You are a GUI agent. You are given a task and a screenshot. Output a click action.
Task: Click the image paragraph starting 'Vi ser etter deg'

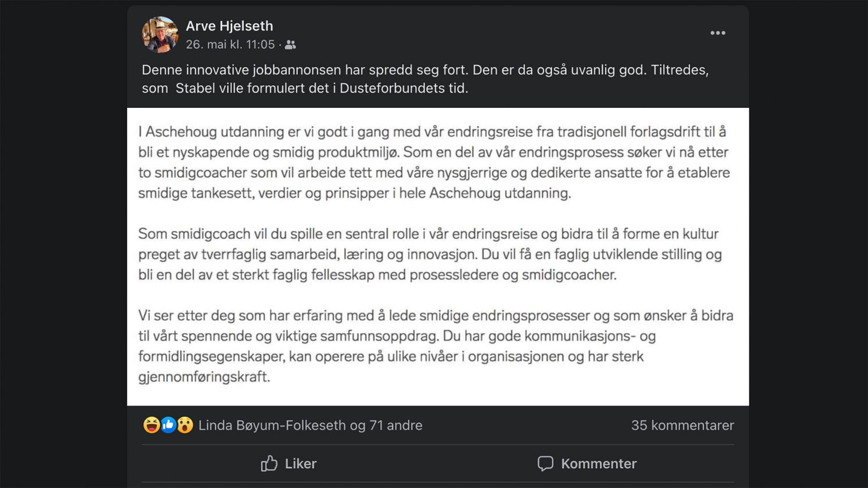click(x=435, y=346)
